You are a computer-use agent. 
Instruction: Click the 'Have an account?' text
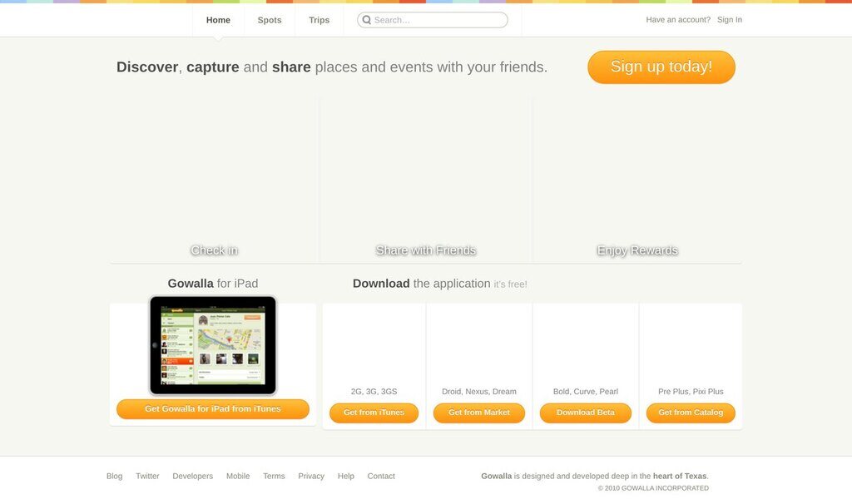678,20
